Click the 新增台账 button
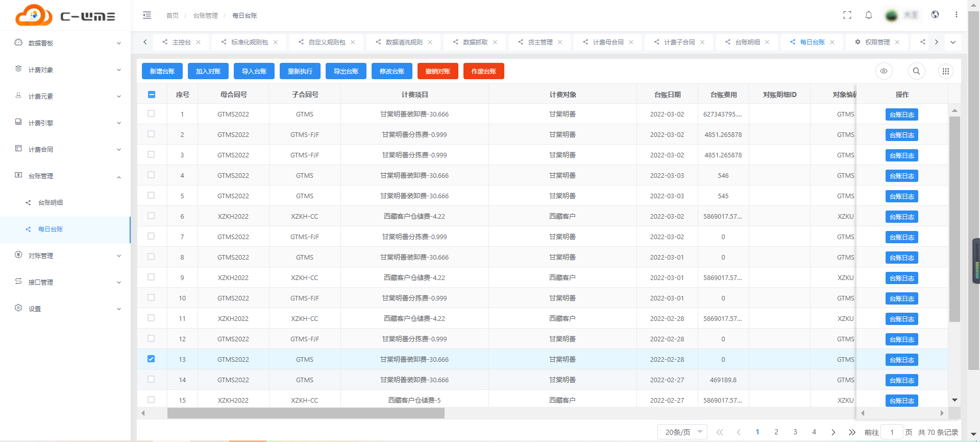980x442 pixels. click(x=162, y=71)
